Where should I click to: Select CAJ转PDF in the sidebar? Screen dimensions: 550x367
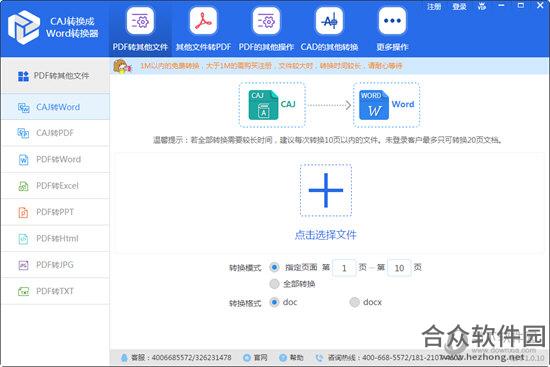pos(55,133)
